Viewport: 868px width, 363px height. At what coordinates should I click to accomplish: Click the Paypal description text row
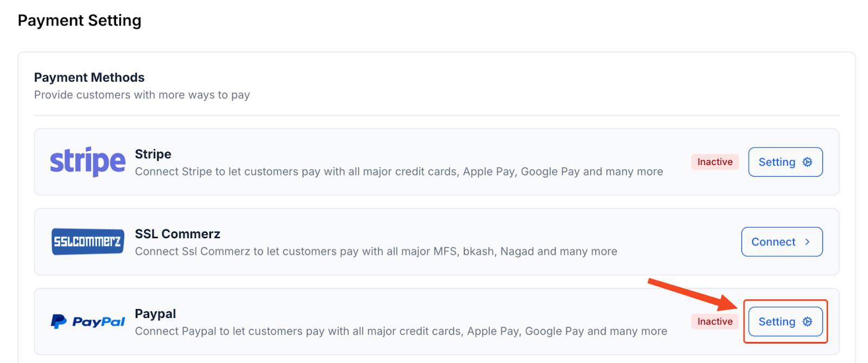click(x=400, y=331)
